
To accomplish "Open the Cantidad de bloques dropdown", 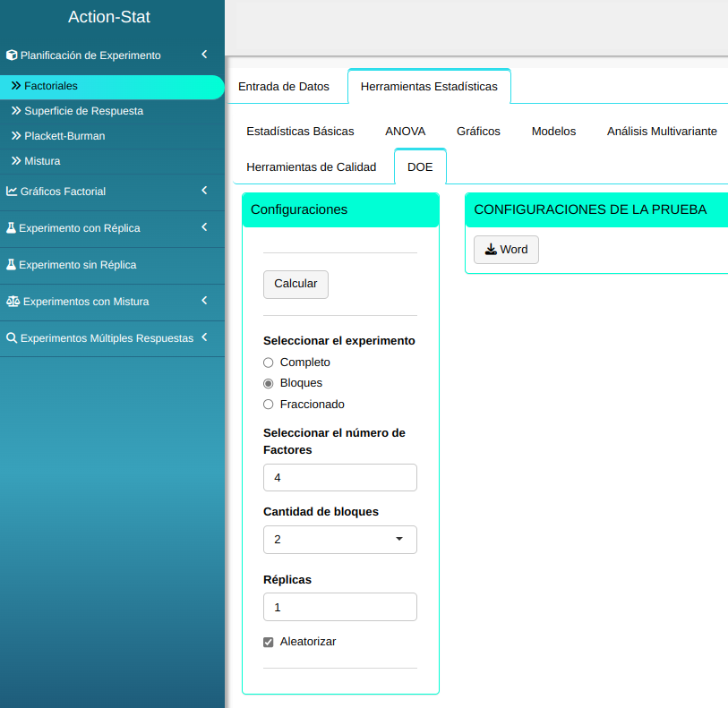I will pos(340,540).
